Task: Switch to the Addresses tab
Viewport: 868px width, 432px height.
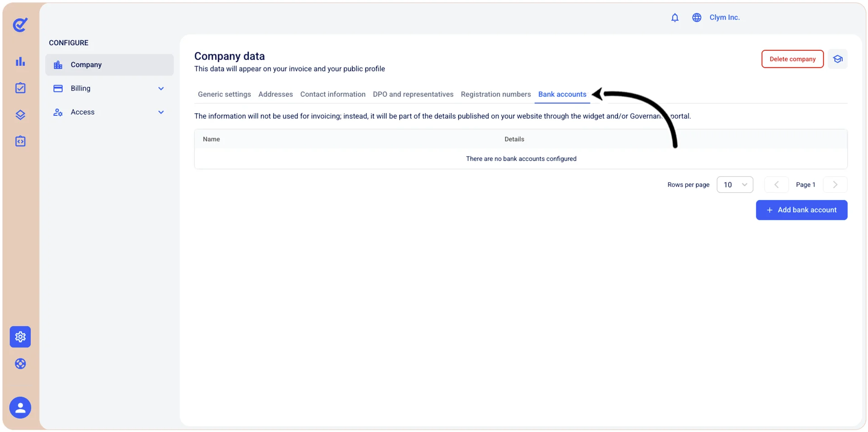Action: pos(275,94)
